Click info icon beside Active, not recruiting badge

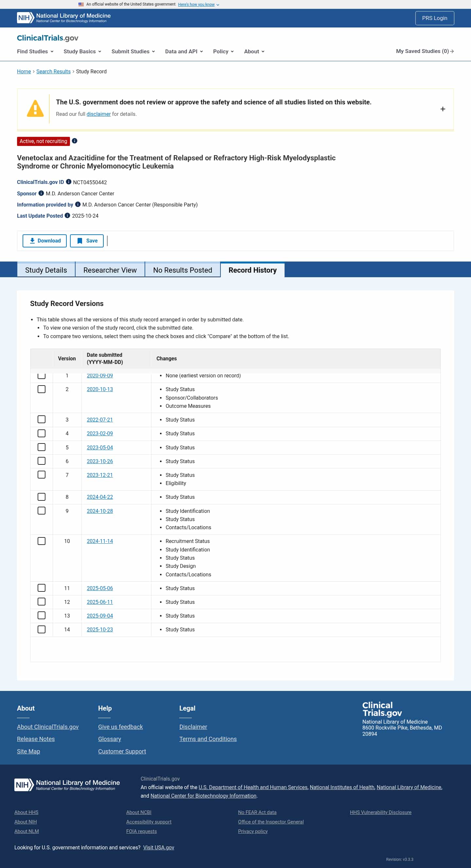(x=75, y=141)
